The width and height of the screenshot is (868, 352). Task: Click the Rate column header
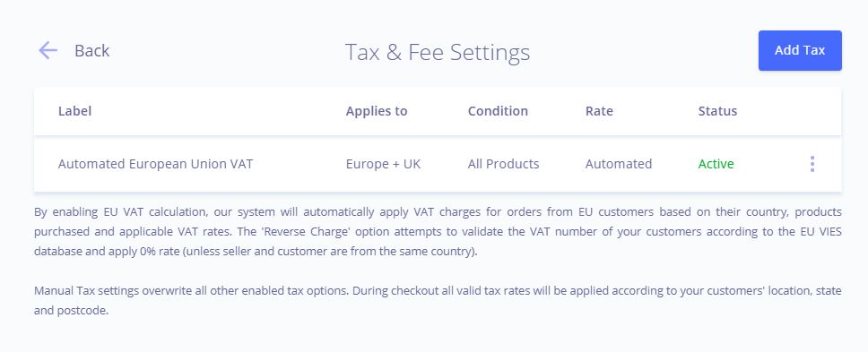pos(599,111)
